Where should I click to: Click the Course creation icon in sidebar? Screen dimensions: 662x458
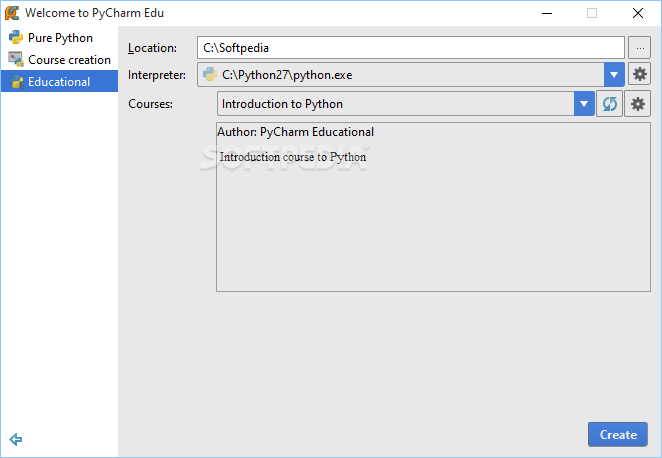pyautogui.click(x=16, y=60)
